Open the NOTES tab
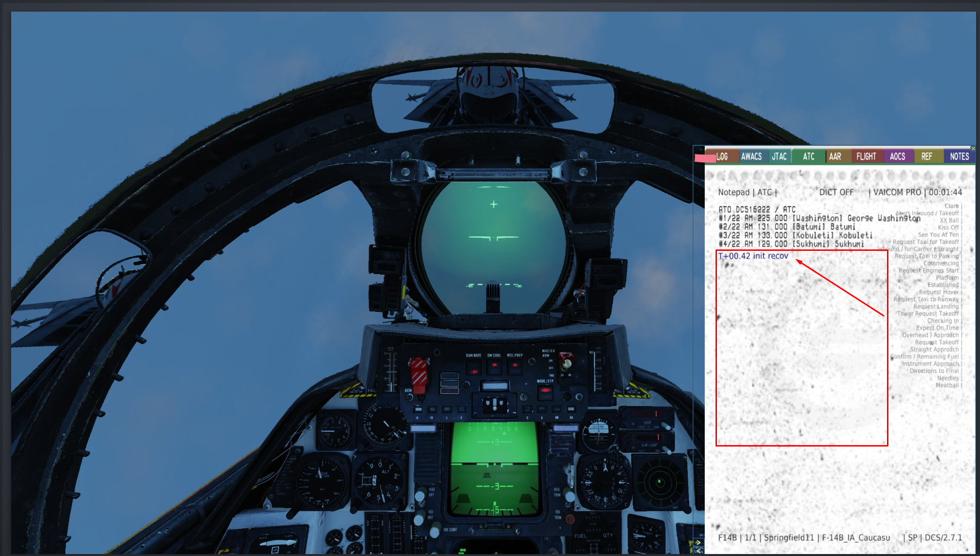Image resolution: width=980 pixels, height=556 pixels. (959, 156)
